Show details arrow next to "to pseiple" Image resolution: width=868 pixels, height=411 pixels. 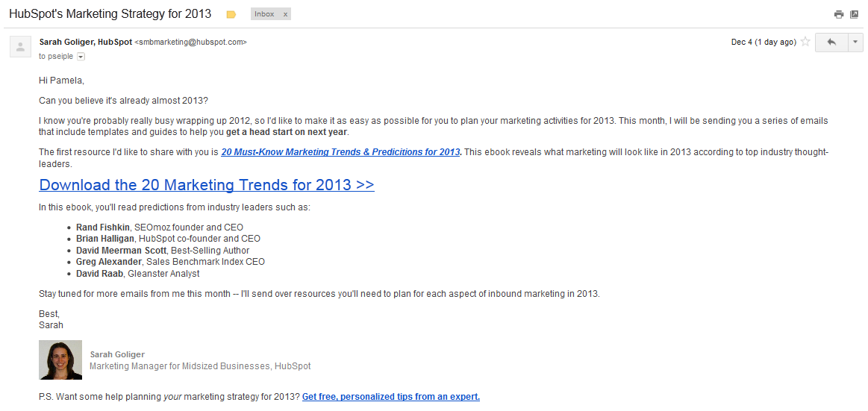tap(81, 57)
